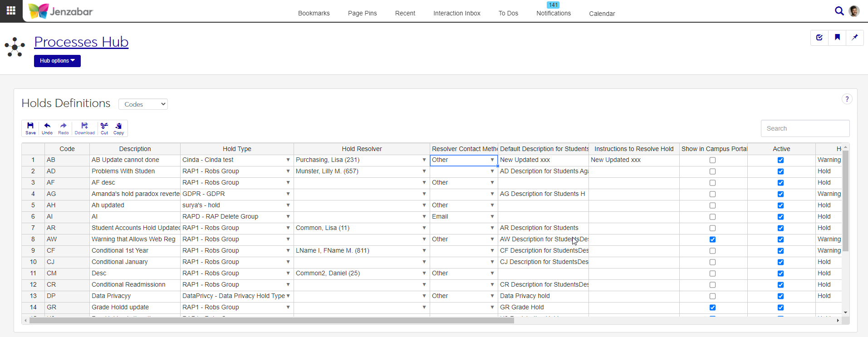The height and width of the screenshot is (337, 868).
Task: Open the Notifications menu item
Action: tap(553, 13)
